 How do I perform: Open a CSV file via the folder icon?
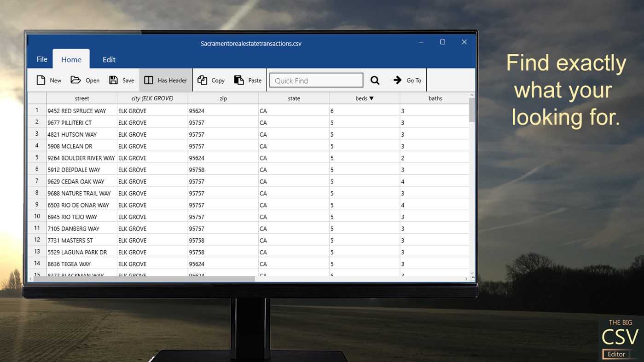(75, 80)
